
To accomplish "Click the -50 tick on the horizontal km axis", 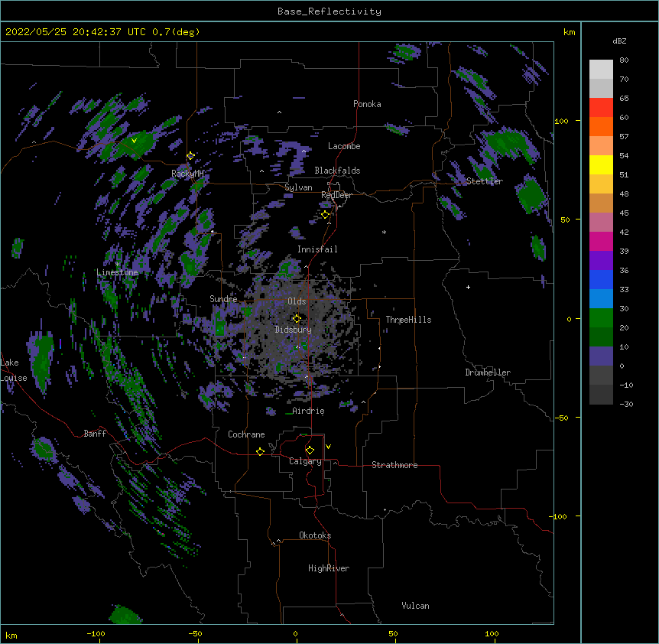I will (x=195, y=633).
